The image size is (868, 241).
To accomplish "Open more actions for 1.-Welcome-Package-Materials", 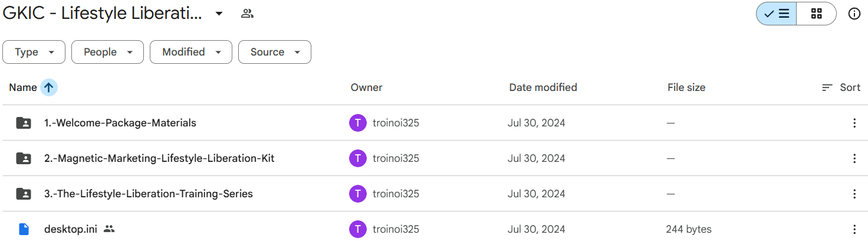I will (854, 123).
